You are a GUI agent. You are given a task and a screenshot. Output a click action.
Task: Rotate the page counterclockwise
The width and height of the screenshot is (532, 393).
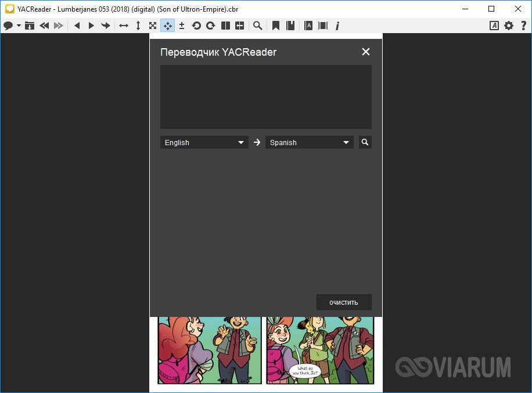point(196,26)
